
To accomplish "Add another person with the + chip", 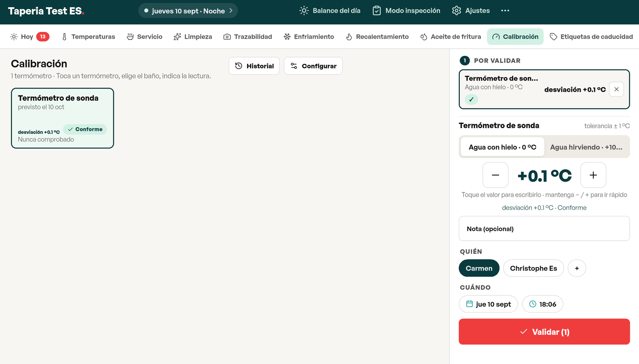I will coord(577,268).
